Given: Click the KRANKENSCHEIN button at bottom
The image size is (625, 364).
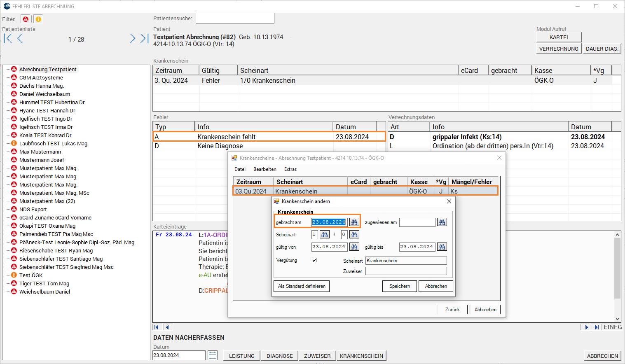Looking at the screenshot, I should pos(361,356).
